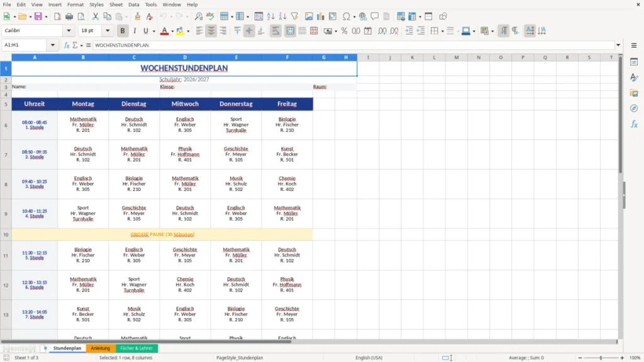Open the Borders dropdown arrow
This screenshot has height=362, width=644.
(x=442, y=31)
